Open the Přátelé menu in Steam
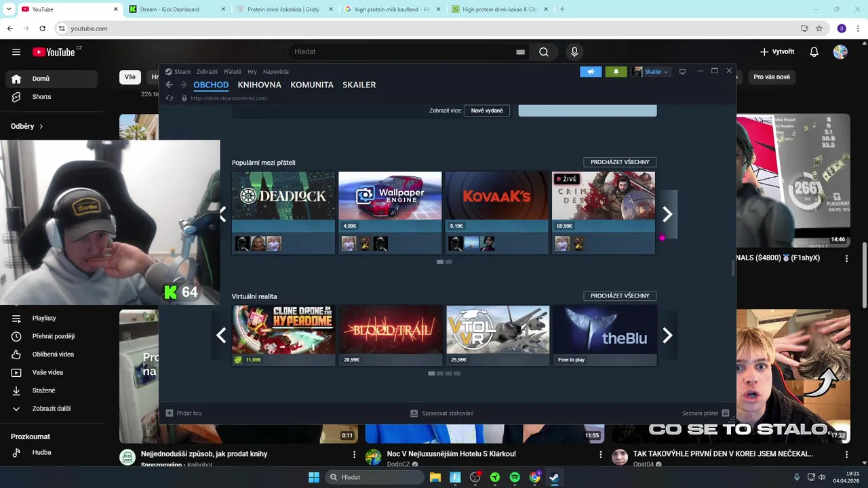Screen dimensions: 868x488 pos(233,72)
